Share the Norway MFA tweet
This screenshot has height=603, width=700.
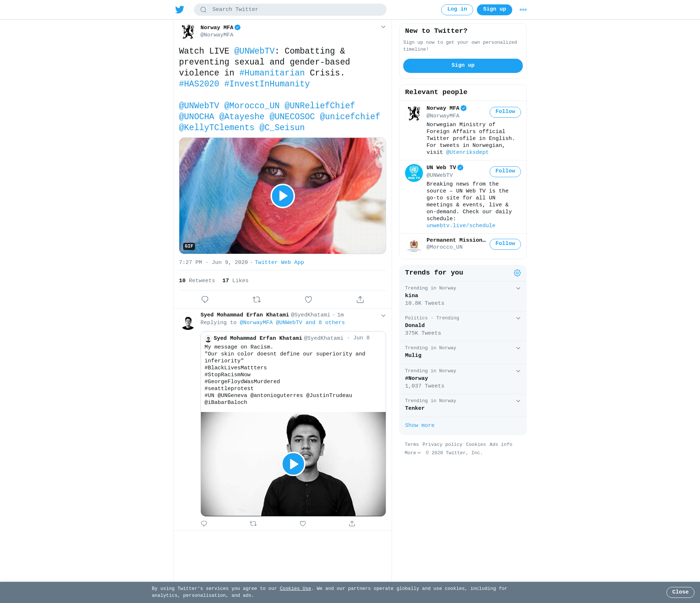click(x=360, y=300)
